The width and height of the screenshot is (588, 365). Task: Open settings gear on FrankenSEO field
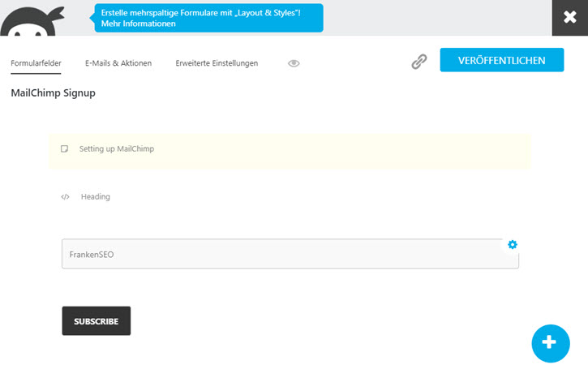[513, 245]
